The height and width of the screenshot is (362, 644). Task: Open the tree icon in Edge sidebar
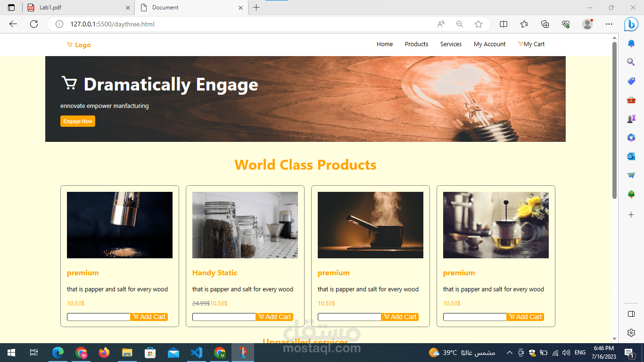click(x=631, y=194)
